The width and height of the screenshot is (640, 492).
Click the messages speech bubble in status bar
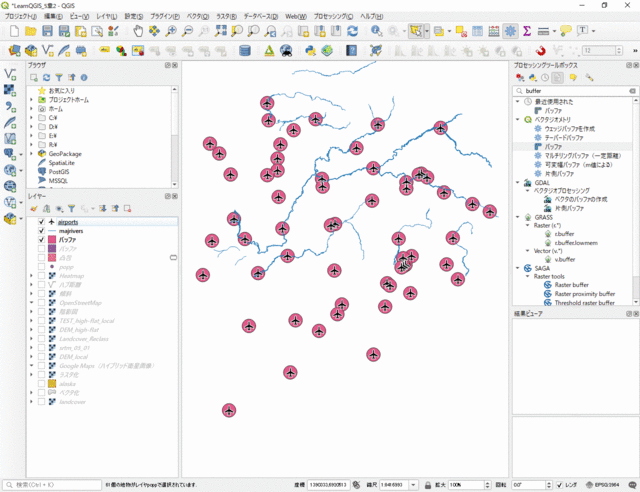tap(632, 485)
